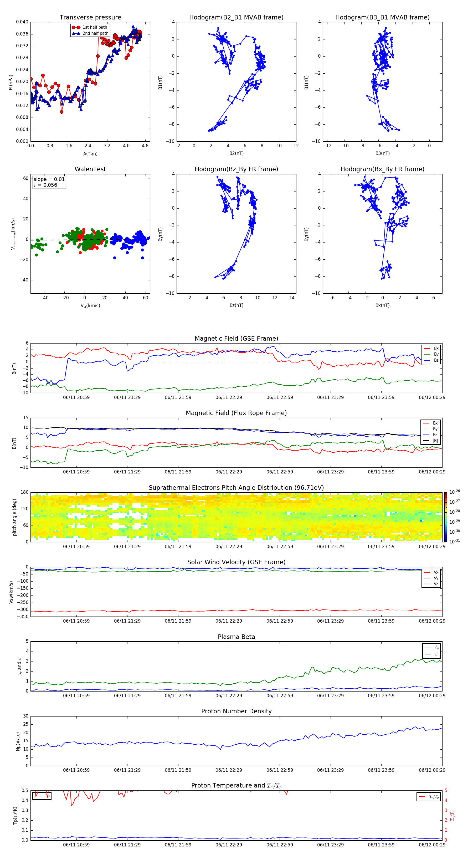Click the 'pitch angle (deg)' axis label
The height and width of the screenshot is (868, 473).
click(x=14, y=517)
